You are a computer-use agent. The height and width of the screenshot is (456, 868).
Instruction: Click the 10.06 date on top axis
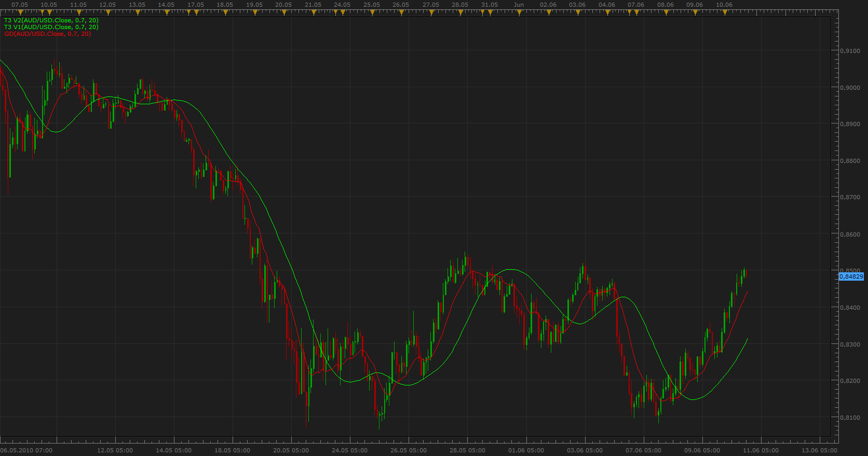click(724, 5)
